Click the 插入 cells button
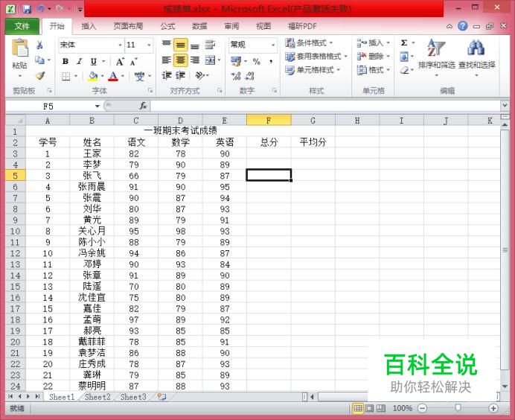The image size is (515, 420). click(374, 42)
